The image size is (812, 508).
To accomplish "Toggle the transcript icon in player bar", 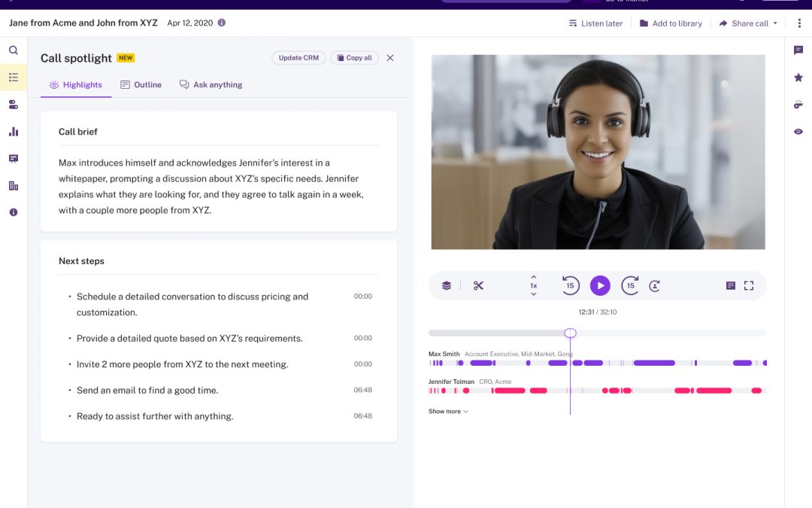I will 731,286.
